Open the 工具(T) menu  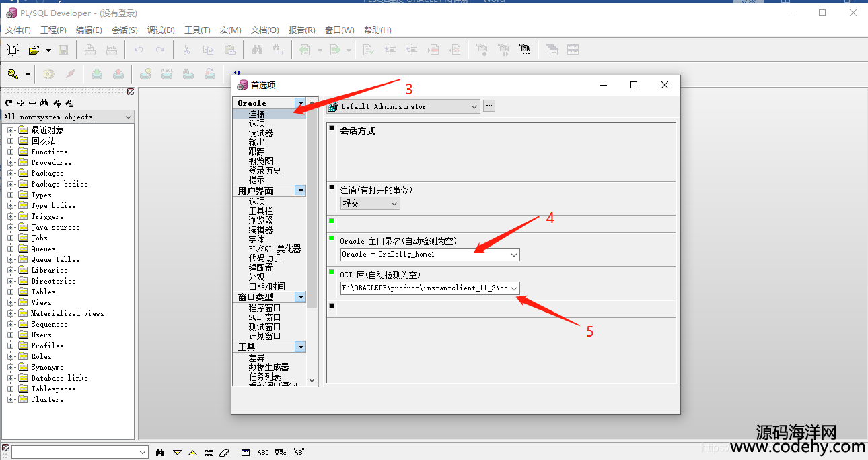point(197,30)
